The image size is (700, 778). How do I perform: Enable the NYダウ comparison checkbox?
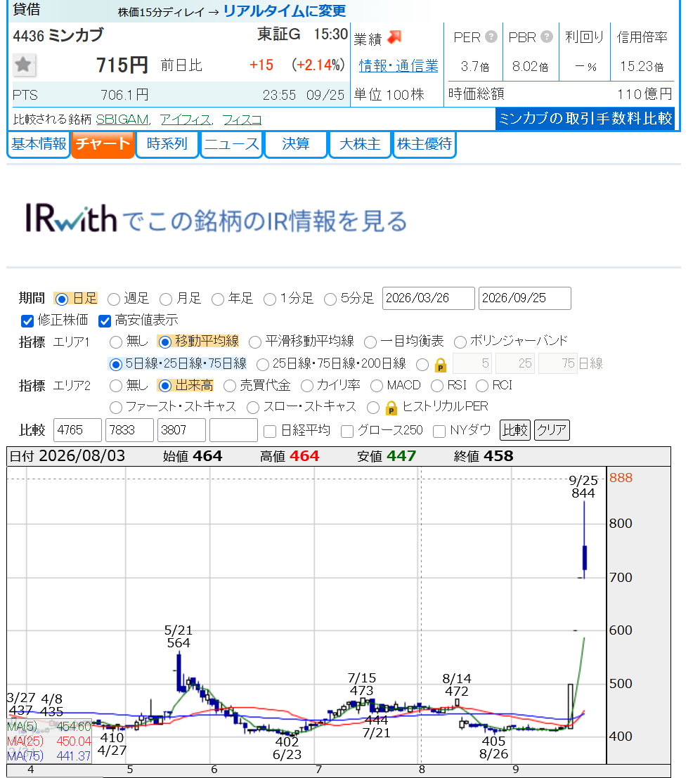(x=439, y=432)
